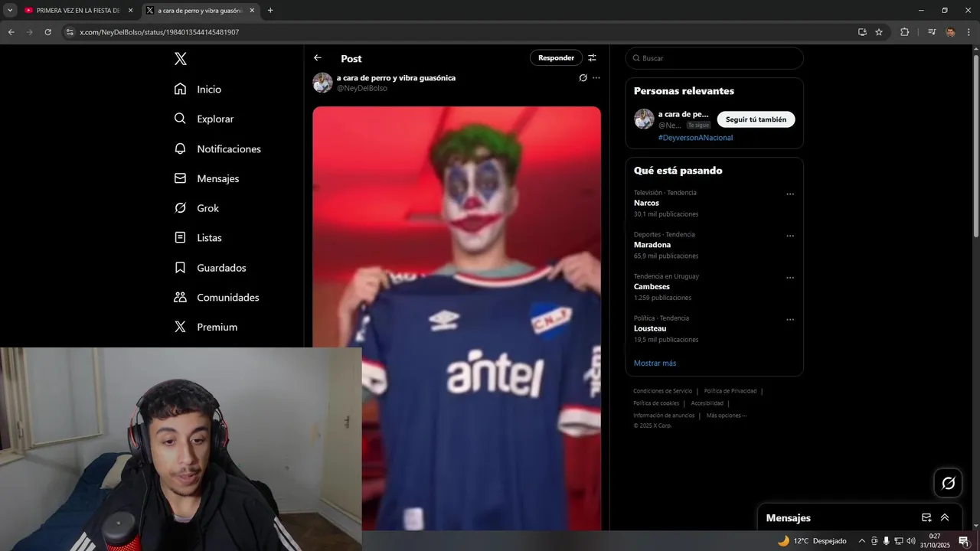Open Chrome profile avatar
Viewport: 980px width, 551px height.
pos(950,32)
